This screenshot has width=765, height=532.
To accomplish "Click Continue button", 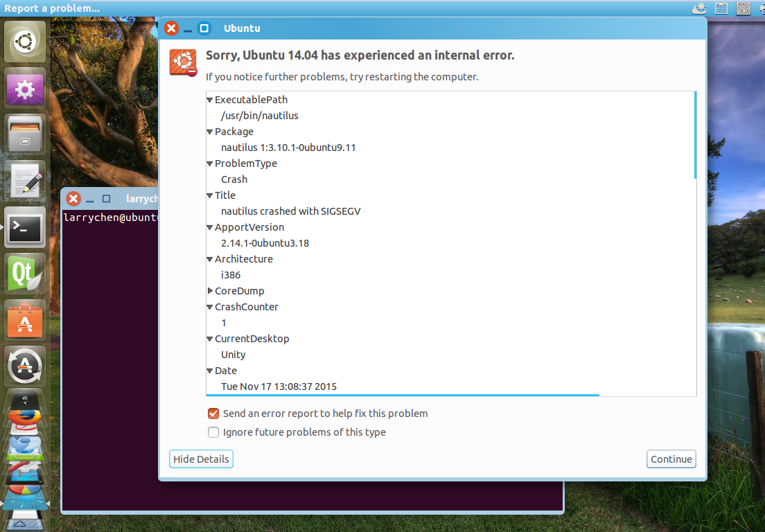I will [671, 459].
